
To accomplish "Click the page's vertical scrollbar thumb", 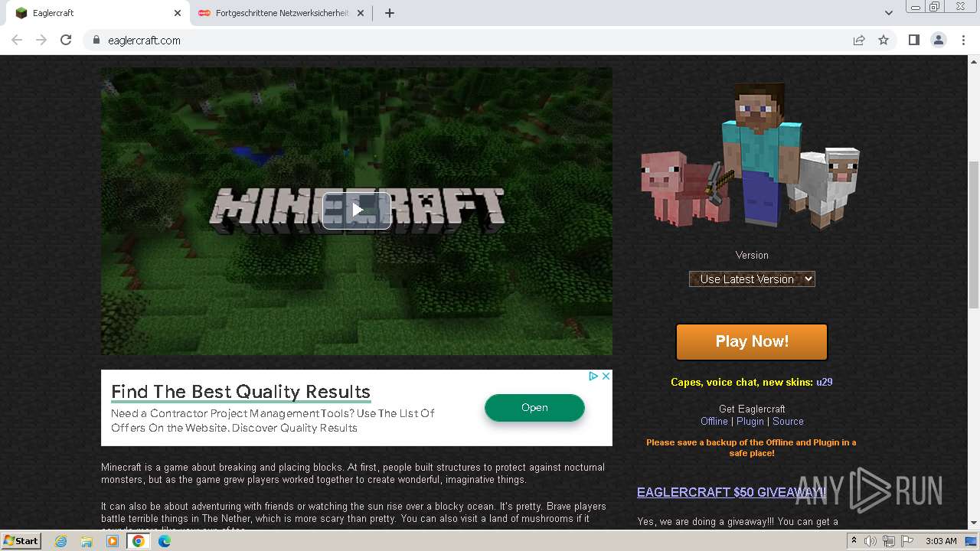I will 974,233.
